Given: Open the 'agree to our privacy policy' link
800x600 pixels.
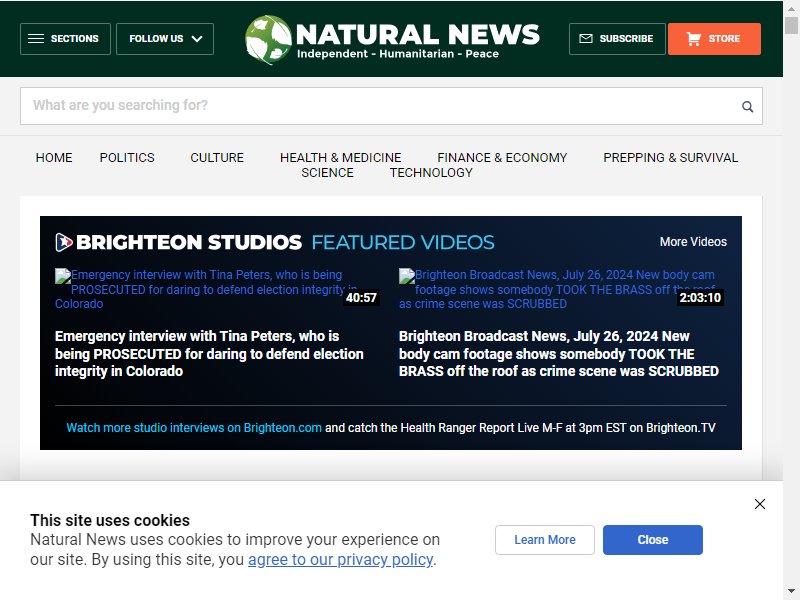Looking at the screenshot, I should pos(340,560).
